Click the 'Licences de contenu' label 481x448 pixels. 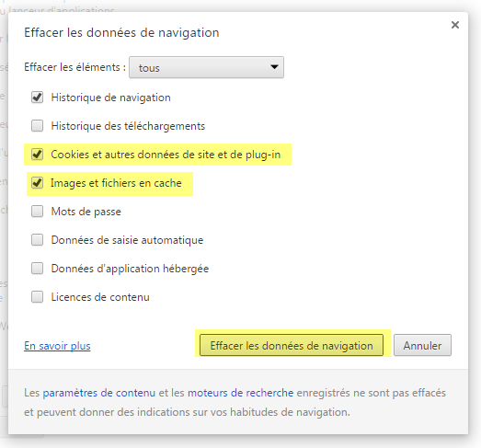pyautogui.click(x=100, y=297)
